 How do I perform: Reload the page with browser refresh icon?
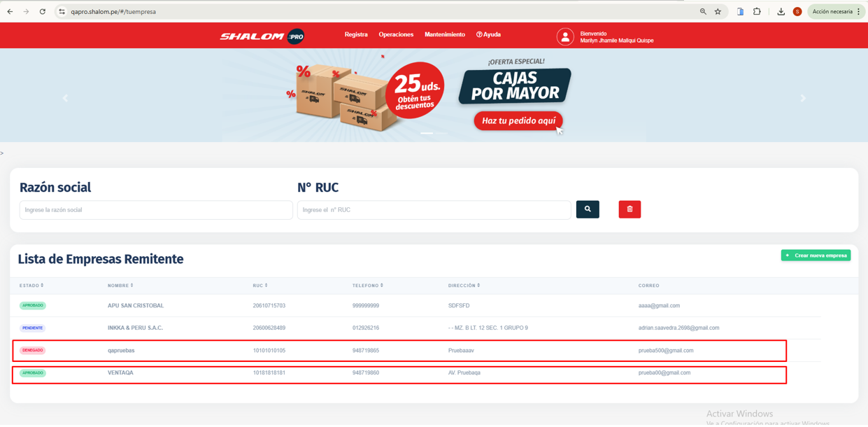tap(43, 12)
